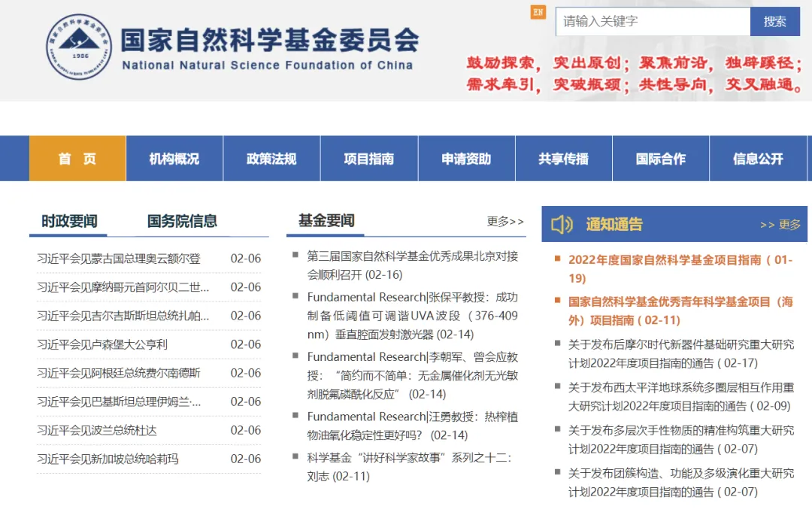The image size is (812, 509).
Task: Click 02-06 date in 卢森堡大公亨利 row
Action: pyautogui.click(x=245, y=344)
